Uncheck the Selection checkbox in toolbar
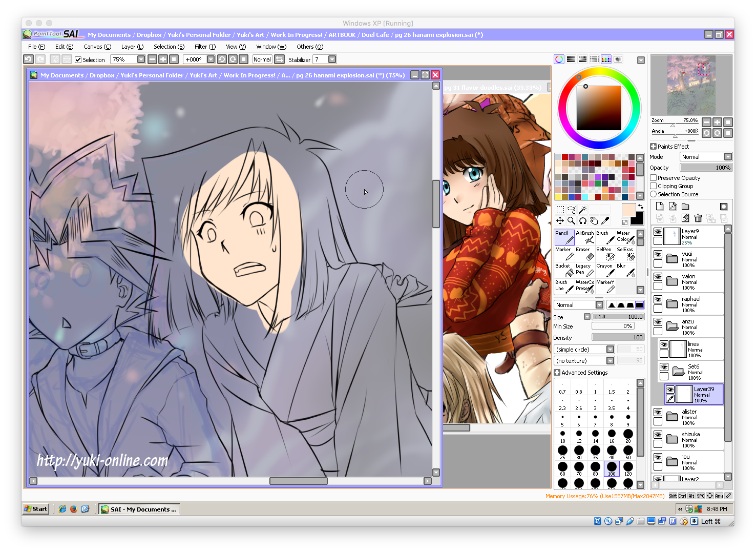This screenshot has width=756, height=552. point(78,60)
